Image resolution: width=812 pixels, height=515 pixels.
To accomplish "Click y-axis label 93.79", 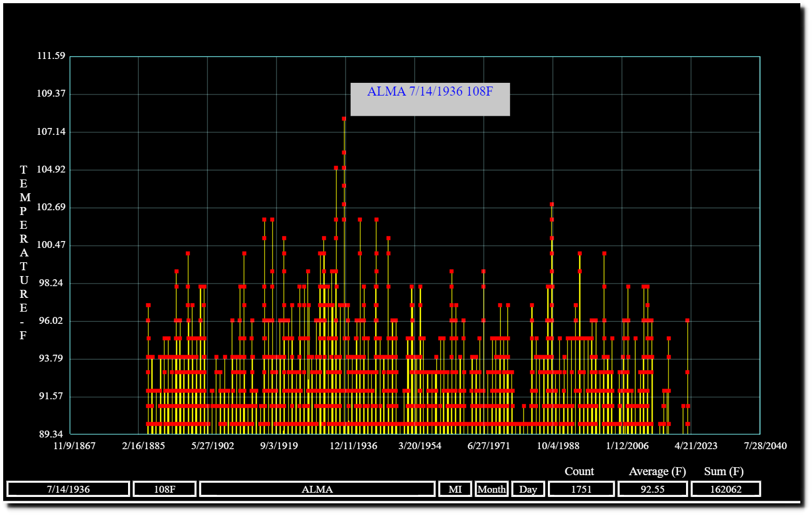I will coord(51,358).
